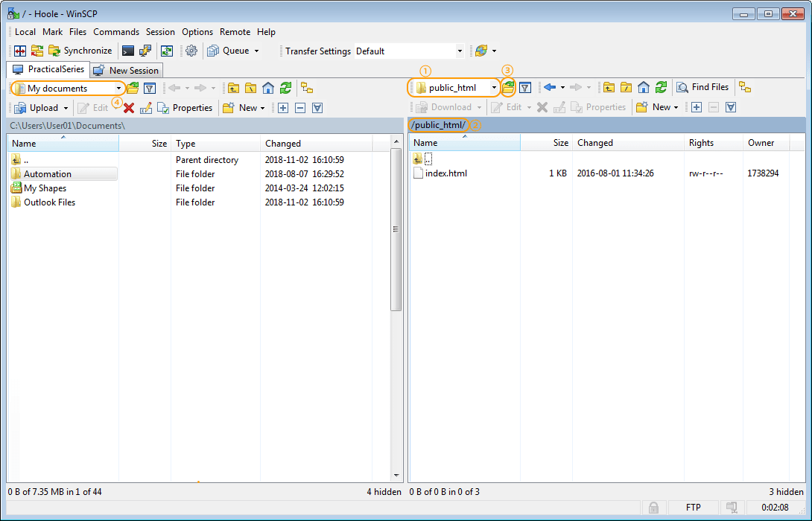Expand the My documents drive dropdown
812x521 pixels.
pos(118,89)
